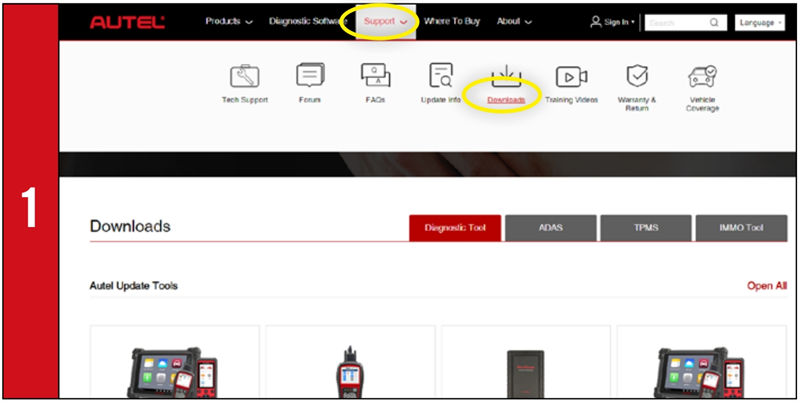
Task: Open the Training Videos camera icon
Action: (x=571, y=77)
